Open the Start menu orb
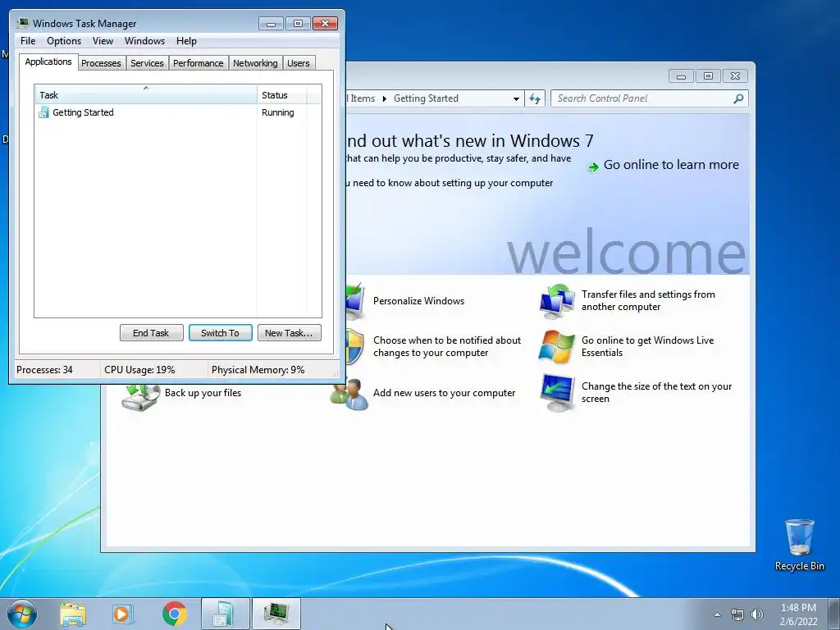The width and height of the screenshot is (840, 630). point(21,614)
